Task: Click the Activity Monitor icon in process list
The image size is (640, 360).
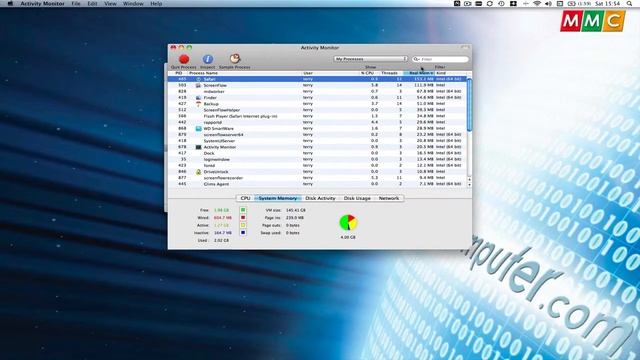Action: point(198,147)
